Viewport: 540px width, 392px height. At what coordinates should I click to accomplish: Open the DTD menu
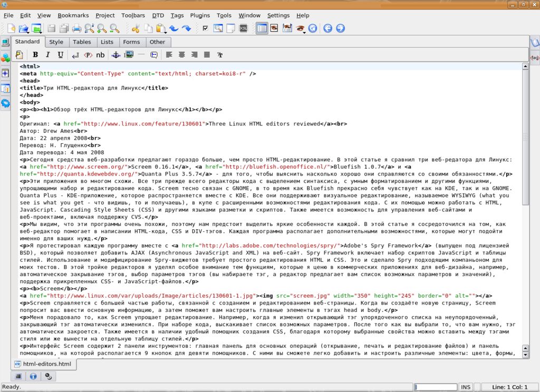pyautogui.click(x=158, y=15)
